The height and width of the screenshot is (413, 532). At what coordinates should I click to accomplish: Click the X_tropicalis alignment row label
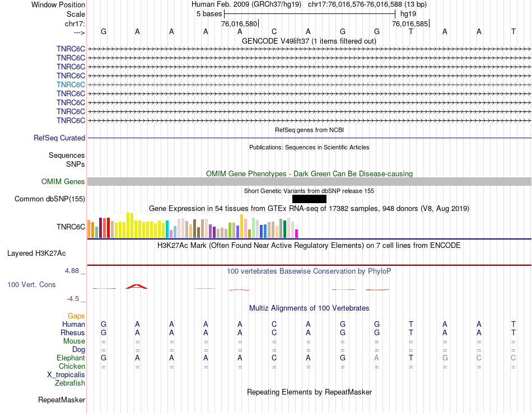(66, 375)
